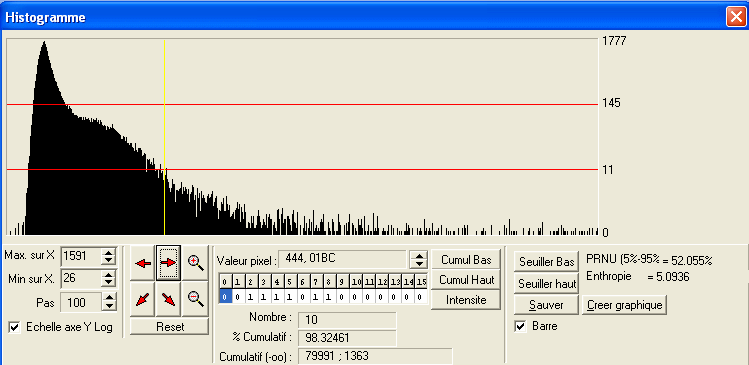749x365 pixels.
Task: Click the Max. sur X spinner arrows
Action: tap(109, 257)
